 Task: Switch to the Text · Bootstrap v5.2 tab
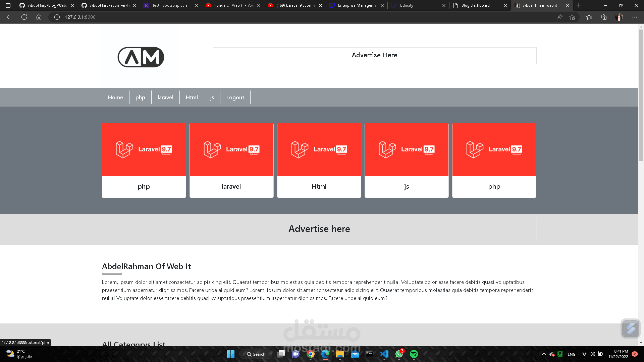(x=171, y=5)
